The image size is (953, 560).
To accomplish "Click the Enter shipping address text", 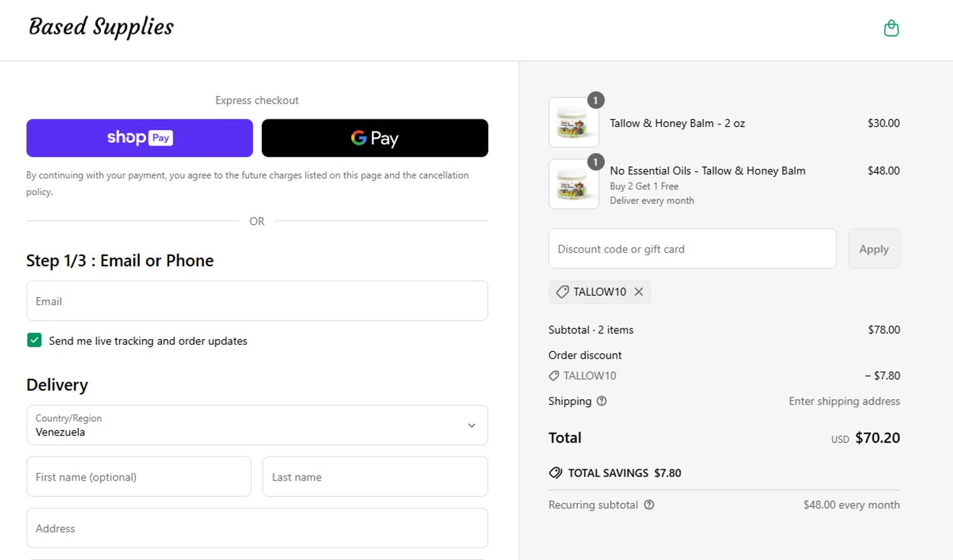I will click(x=844, y=401).
